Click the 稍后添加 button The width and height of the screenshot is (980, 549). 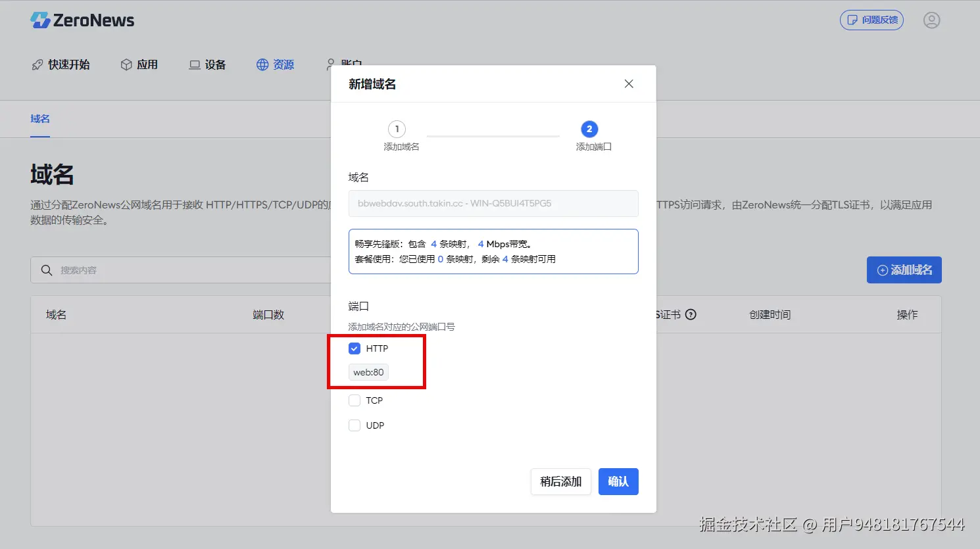pos(561,482)
